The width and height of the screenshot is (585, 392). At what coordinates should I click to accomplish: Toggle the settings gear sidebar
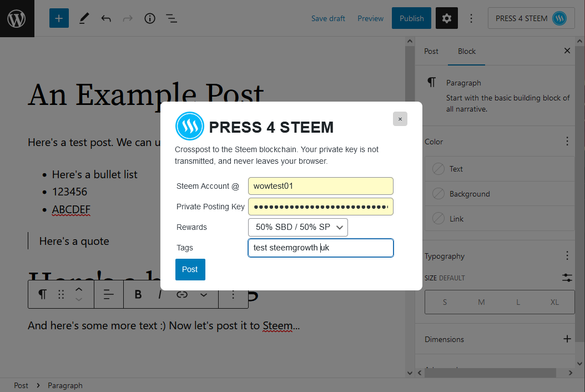(x=447, y=18)
